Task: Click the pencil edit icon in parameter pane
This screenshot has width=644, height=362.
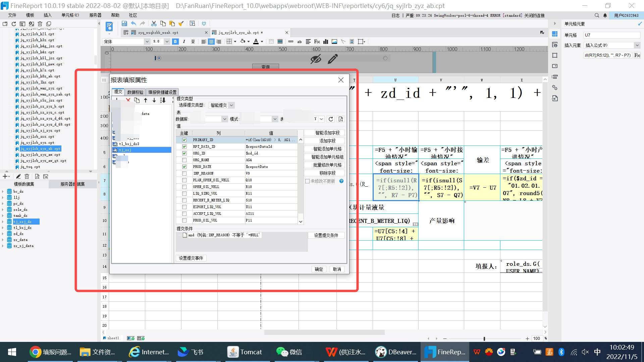Action: click(332, 59)
